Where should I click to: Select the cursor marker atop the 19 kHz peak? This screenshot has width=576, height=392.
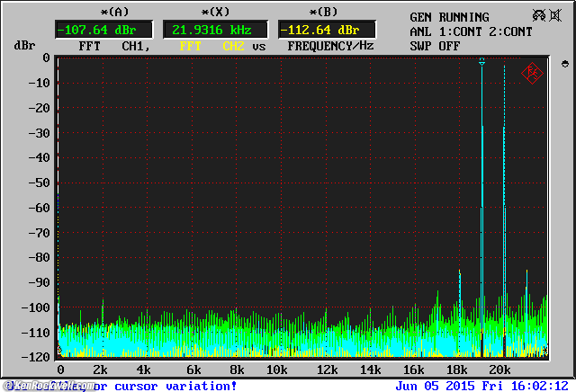[x=482, y=61]
